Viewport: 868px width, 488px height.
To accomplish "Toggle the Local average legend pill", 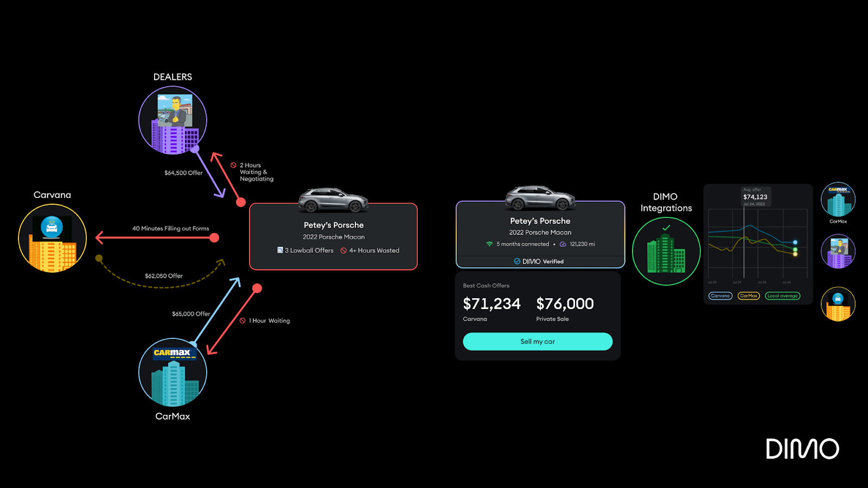I will 782,296.
